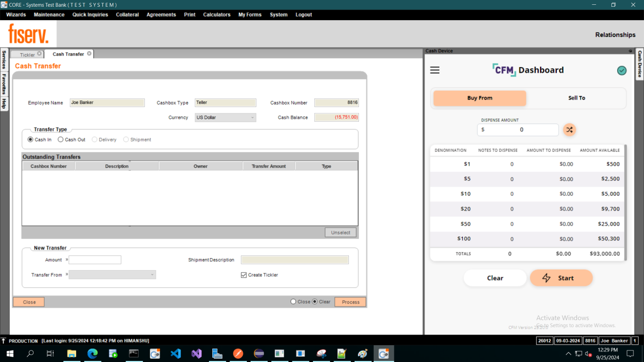Click the green checkmark status icon

pos(621,71)
